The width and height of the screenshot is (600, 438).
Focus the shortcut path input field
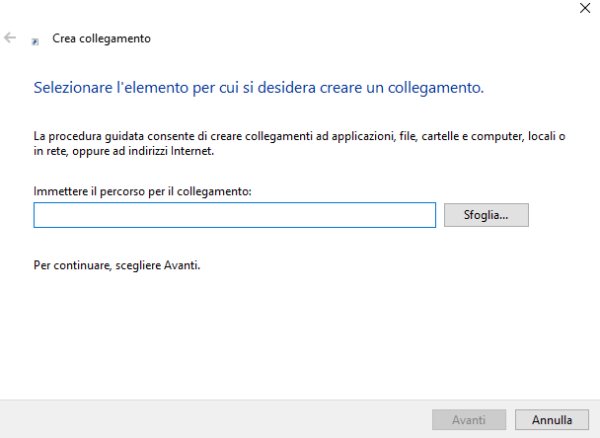(234, 215)
